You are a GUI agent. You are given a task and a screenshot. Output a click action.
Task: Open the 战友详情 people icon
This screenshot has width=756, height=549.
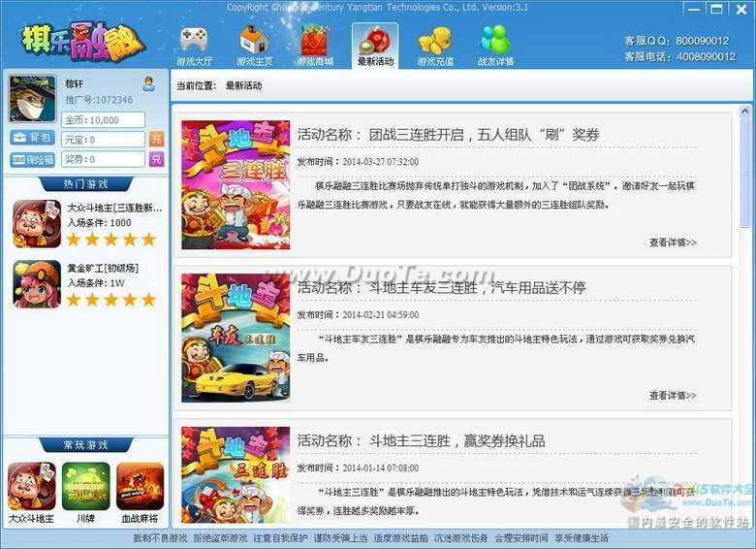click(495, 45)
